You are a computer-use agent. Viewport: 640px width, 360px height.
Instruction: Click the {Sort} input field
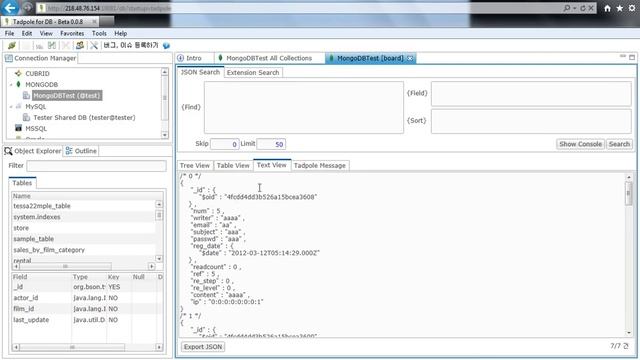pyautogui.click(x=531, y=121)
